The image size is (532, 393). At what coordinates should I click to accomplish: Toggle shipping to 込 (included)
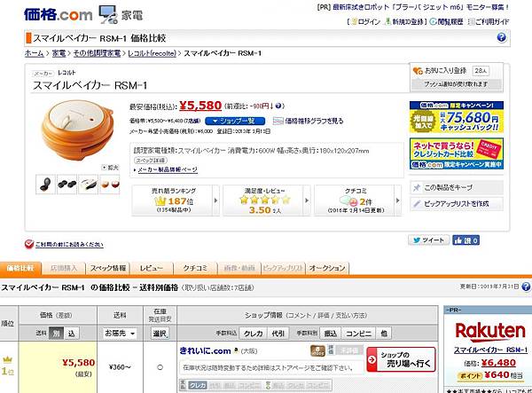[x=71, y=334]
